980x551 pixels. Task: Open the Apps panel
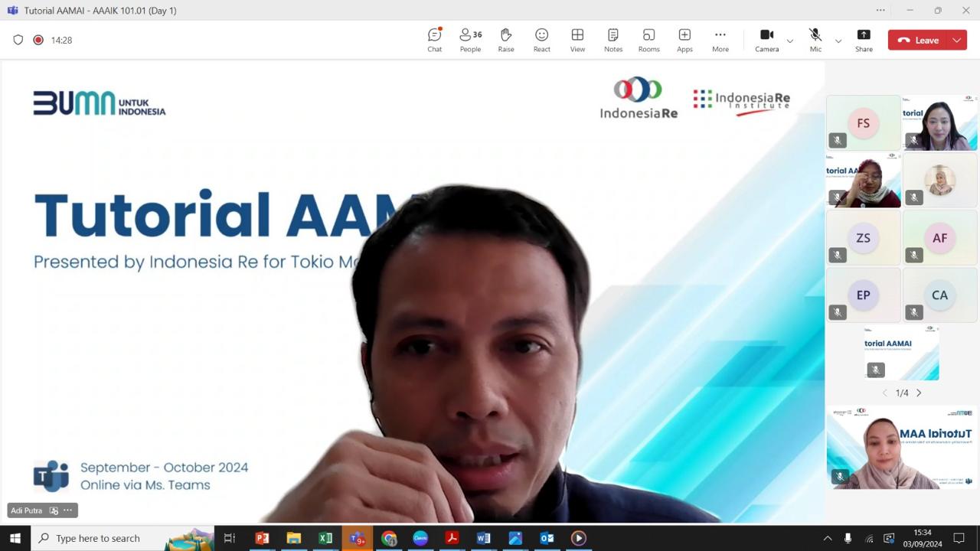click(x=684, y=40)
